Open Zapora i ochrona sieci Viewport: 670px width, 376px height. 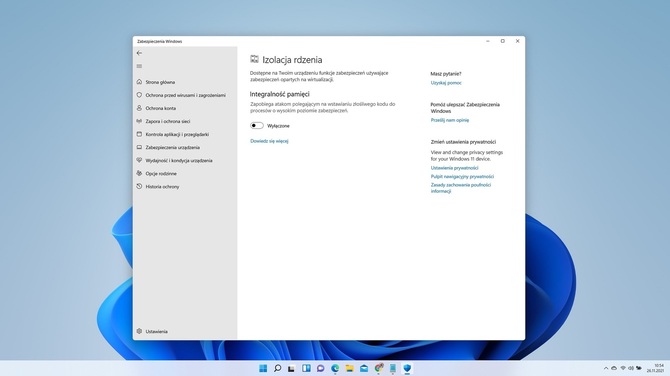[168, 121]
